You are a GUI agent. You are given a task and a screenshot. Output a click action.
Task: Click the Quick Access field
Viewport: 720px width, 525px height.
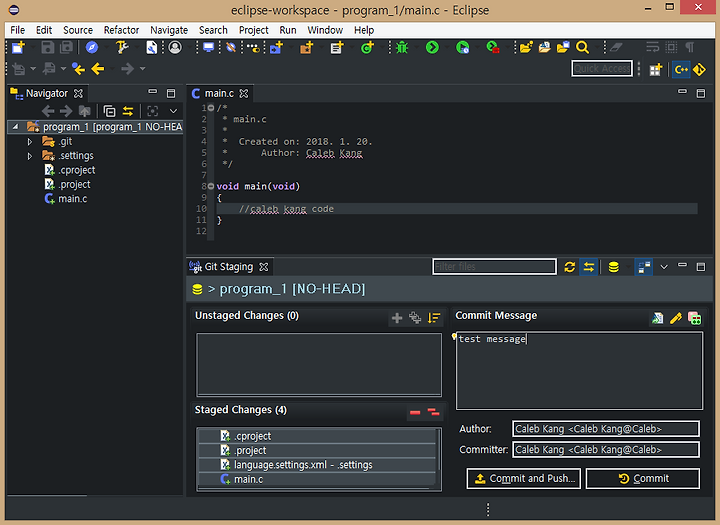click(x=602, y=69)
